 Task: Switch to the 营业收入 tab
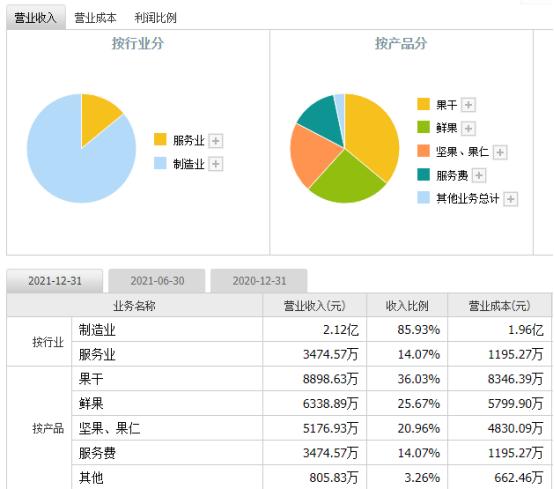tap(36, 17)
